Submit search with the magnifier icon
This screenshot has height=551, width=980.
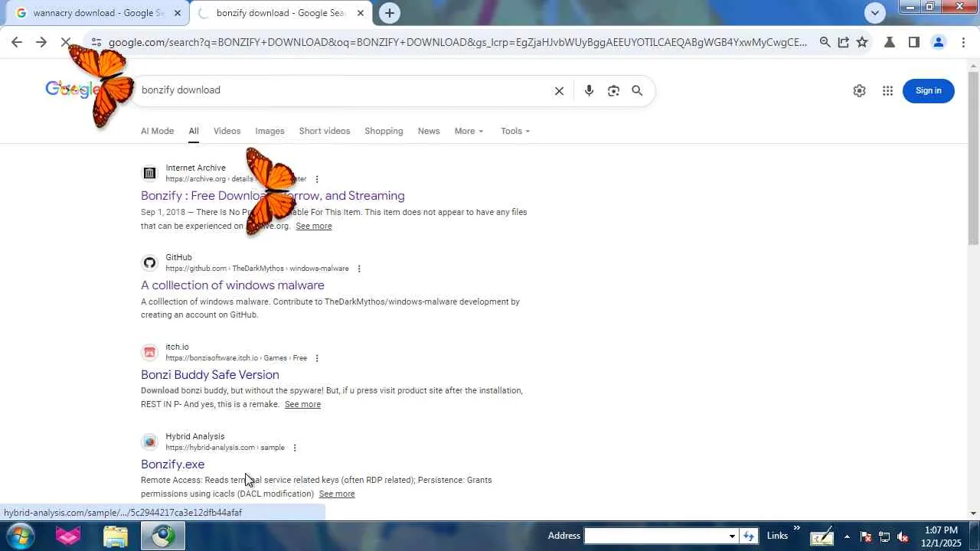(637, 91)
